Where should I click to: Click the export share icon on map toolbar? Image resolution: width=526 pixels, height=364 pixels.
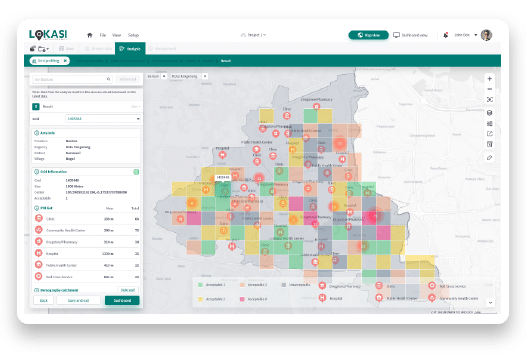pos(489,134)
